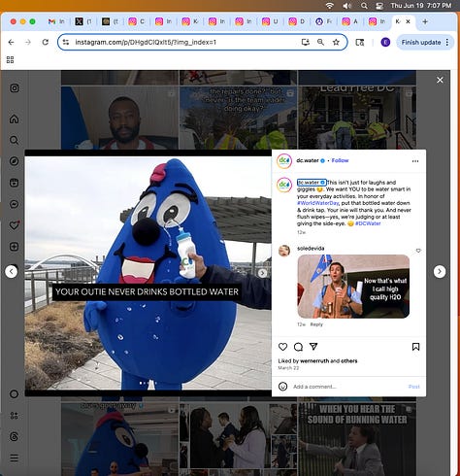The width and height of the screenshot is (460, 476).
Task: Open Messages in the sidebar
Action: (14, 204)
